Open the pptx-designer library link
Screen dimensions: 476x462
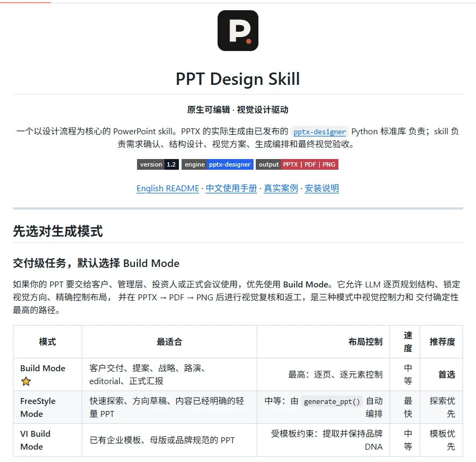(x=320, y=132)
